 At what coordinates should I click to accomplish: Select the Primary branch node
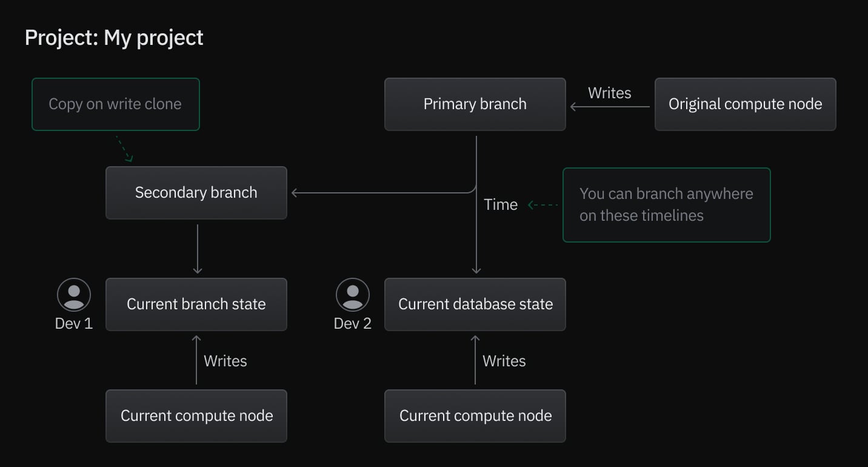click(475, 104)
